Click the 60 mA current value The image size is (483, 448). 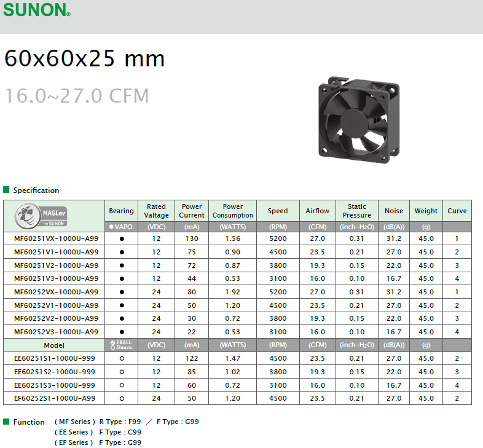[x=192, y=385]
